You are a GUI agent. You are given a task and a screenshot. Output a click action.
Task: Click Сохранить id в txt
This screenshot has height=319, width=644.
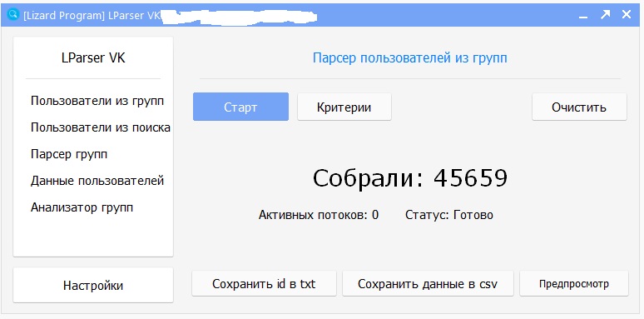coord(264,284)
